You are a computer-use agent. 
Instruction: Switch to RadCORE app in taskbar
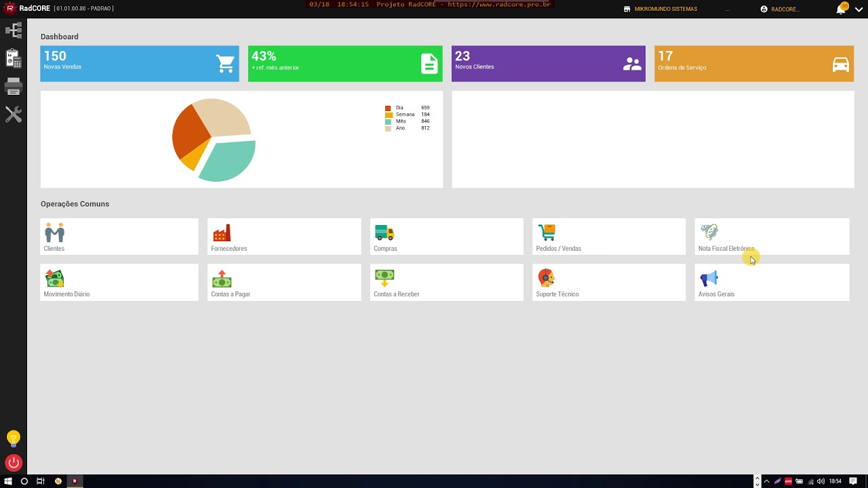pyautogui.click(x=75, y=481)
